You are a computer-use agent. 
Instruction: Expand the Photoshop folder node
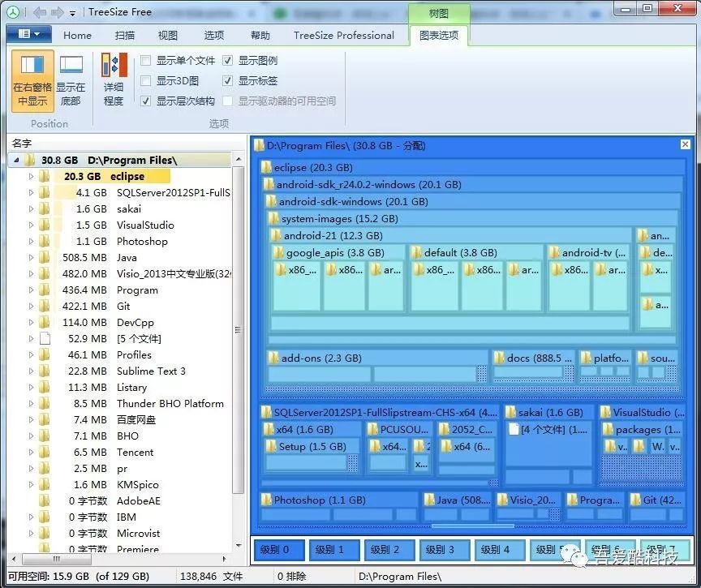pos(31,241)
